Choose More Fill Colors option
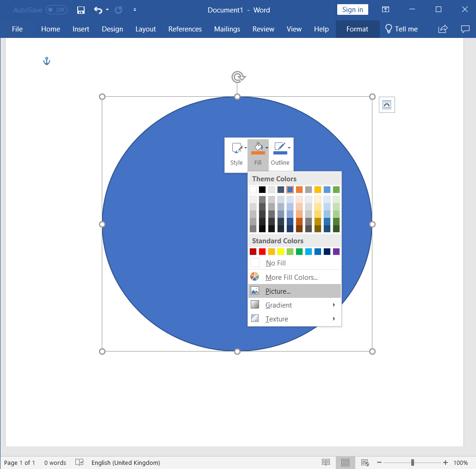The height and width of the screenshot is (469, 476). pyautogui.click(x=291, y=277)
